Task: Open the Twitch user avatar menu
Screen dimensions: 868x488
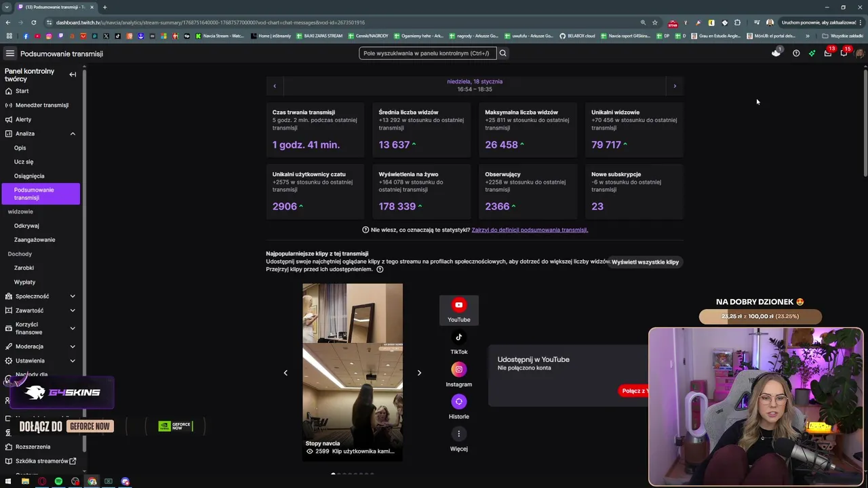Action: tap(860, 54)
